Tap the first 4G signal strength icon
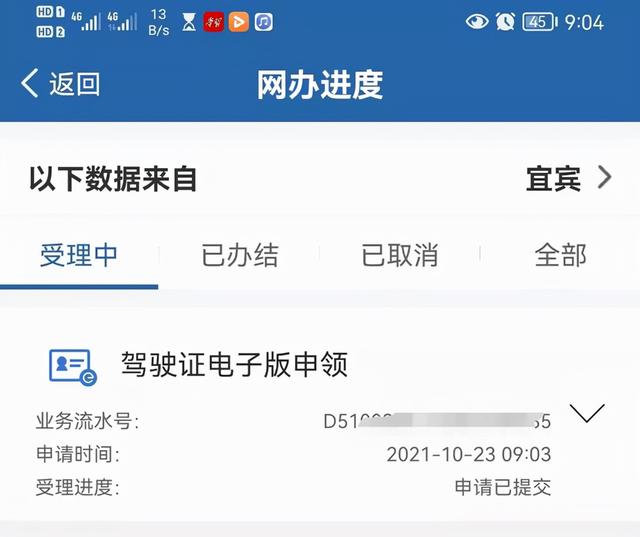Image resolution: width=640 pixels, height=537 pixels. coord(86,21)
